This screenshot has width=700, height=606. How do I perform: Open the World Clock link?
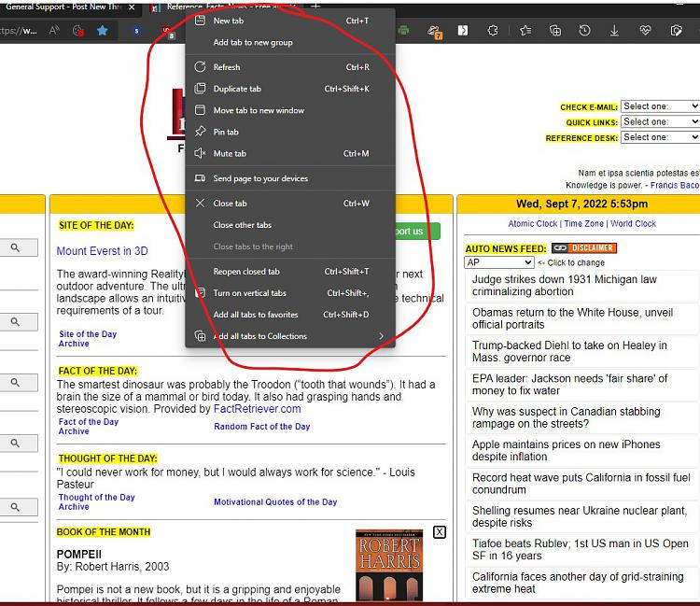pos(633,223)
